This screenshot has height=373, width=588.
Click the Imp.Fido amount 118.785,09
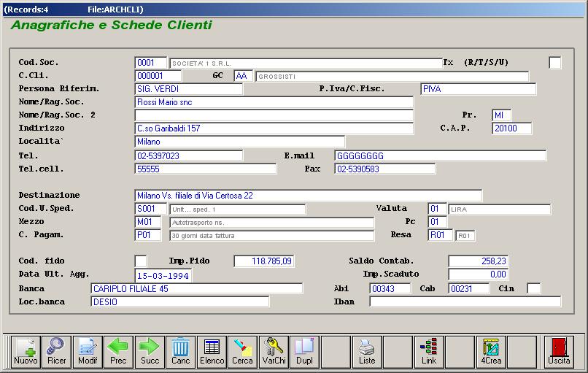264,261
